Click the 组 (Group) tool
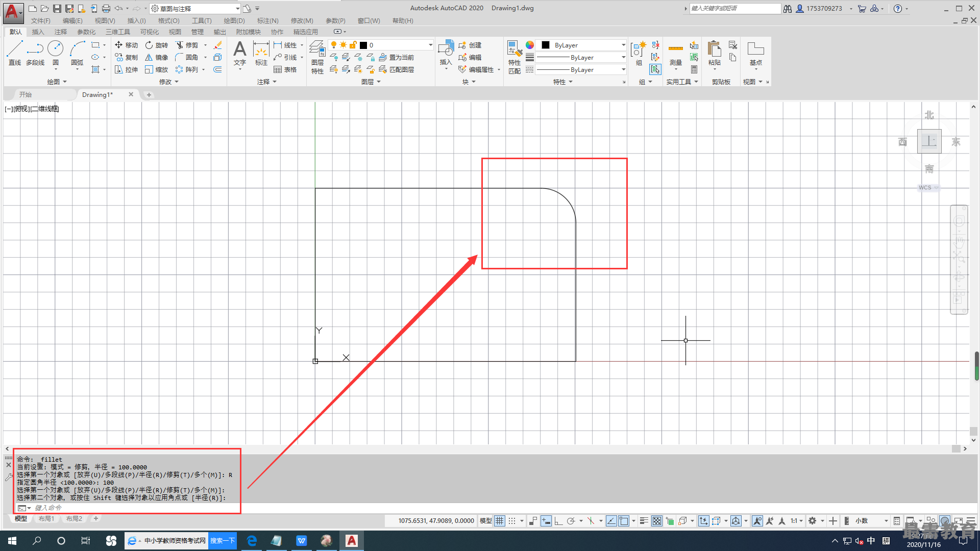 (x=639, y=54)
